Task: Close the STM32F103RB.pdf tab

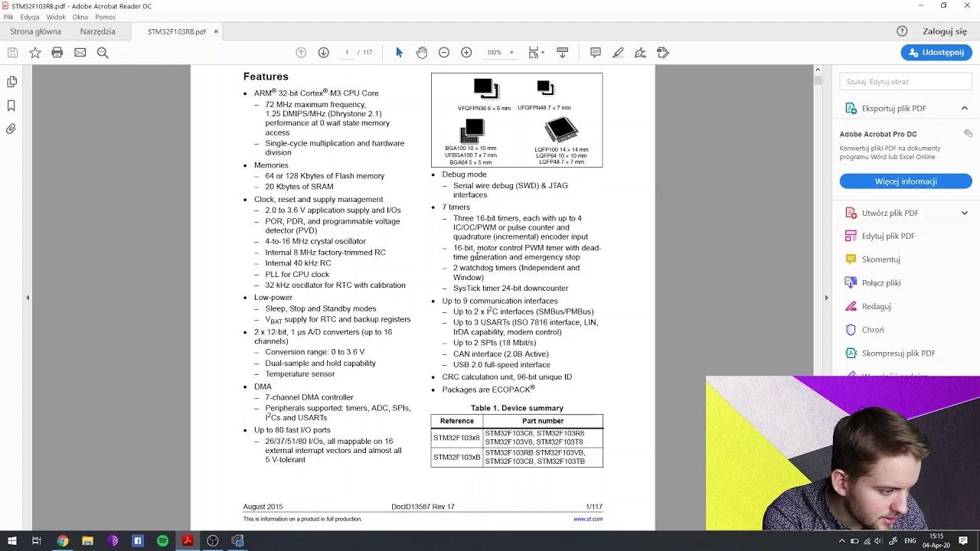Action: [x=216, y=31]
